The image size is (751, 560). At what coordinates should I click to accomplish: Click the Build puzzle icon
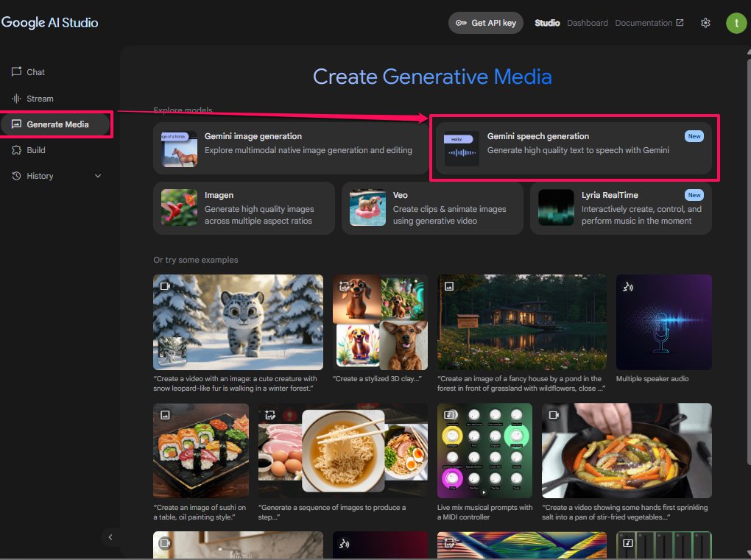tap(16, 150)
